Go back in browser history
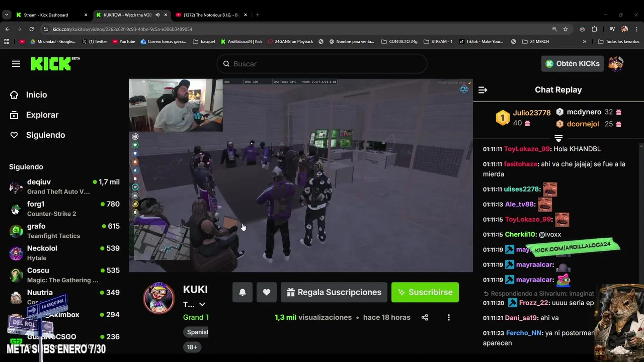644x362 pixels. (7, 29)
